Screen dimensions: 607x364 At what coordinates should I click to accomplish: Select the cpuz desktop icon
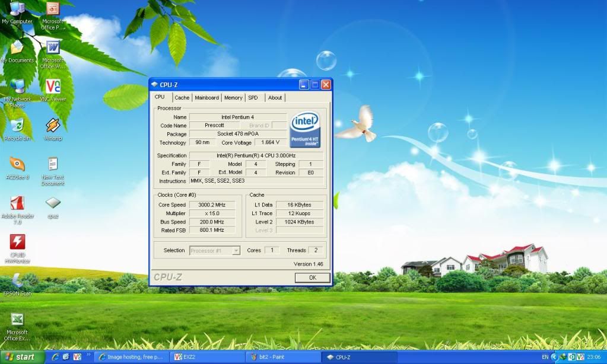53,207
